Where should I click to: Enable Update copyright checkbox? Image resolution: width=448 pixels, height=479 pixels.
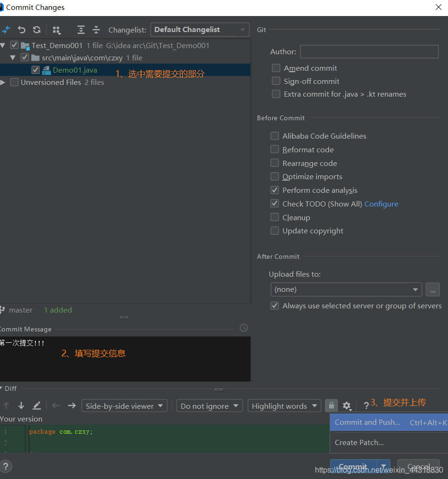(275, 231)
